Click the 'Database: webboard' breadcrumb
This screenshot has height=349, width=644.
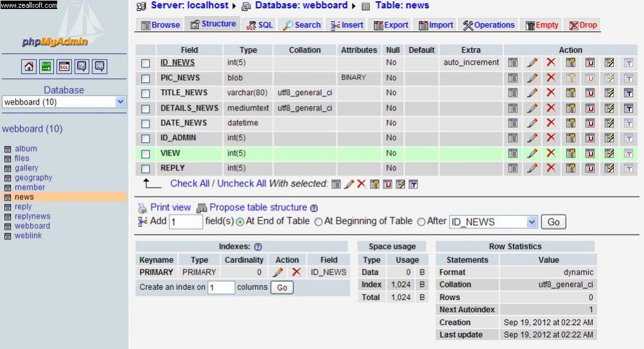coord(301,5)
